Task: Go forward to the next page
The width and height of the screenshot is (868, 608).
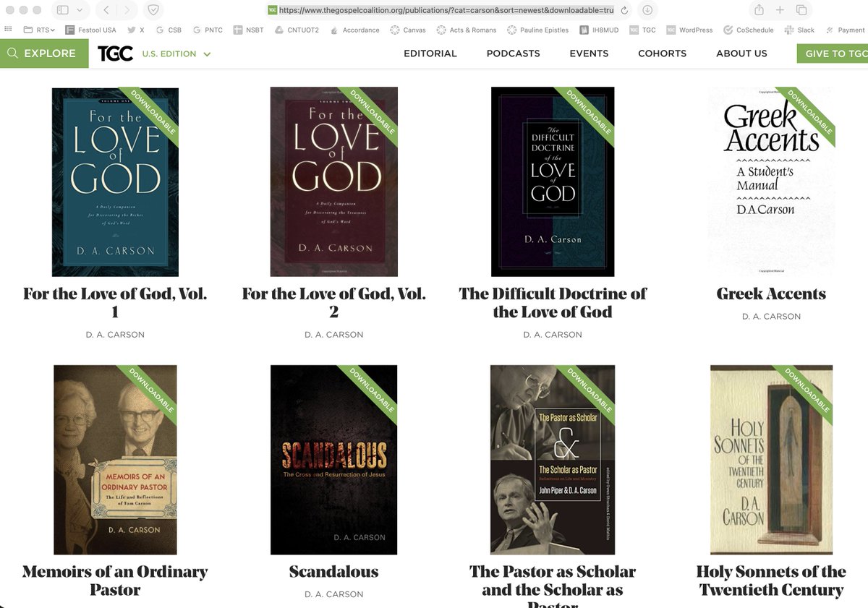Action: pos(127,10)
